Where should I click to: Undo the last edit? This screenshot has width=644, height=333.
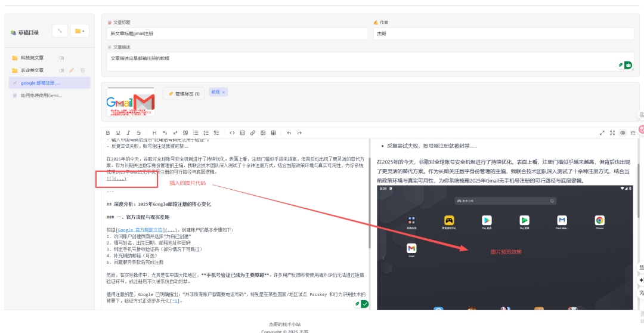[x=289, y=133]
